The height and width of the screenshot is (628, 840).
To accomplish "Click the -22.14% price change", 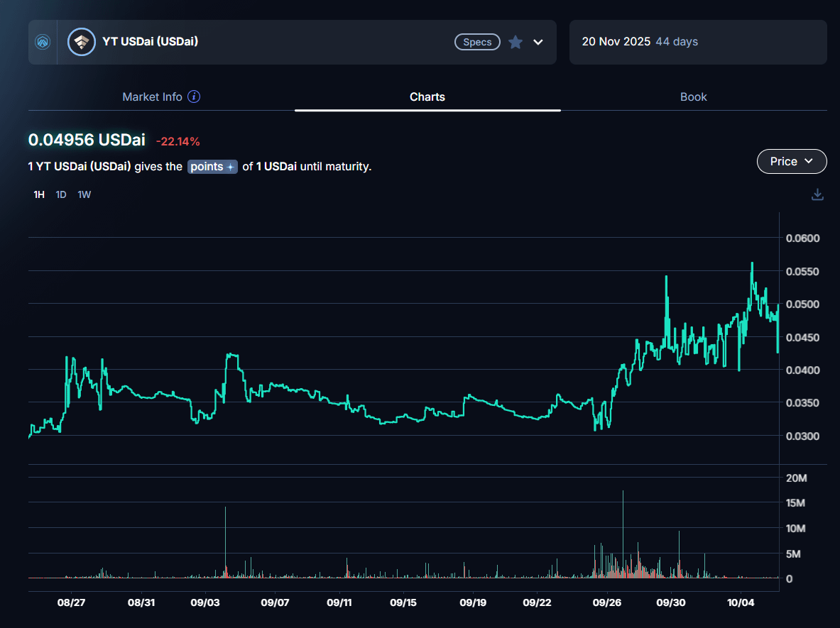I will pos(178,141).
